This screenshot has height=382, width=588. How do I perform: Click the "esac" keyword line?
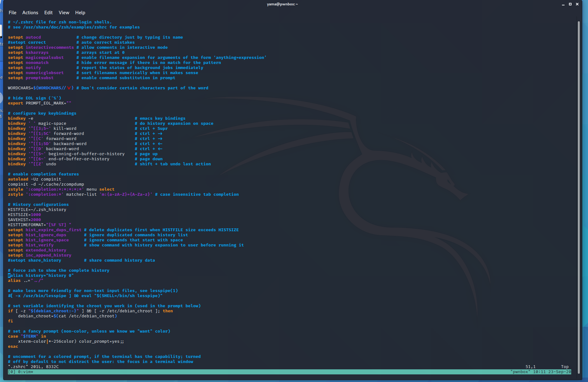(13, 347)
